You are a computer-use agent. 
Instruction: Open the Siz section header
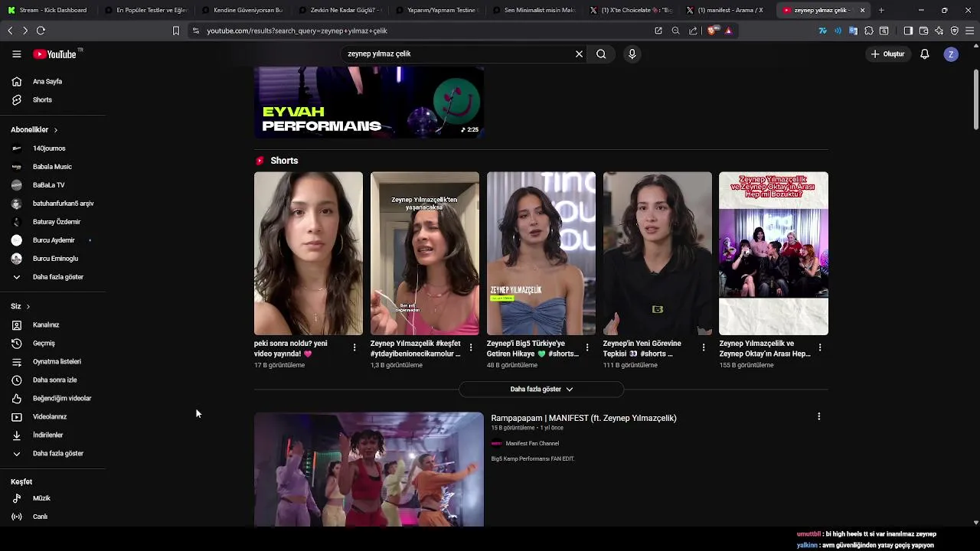(x=20, y=306)
